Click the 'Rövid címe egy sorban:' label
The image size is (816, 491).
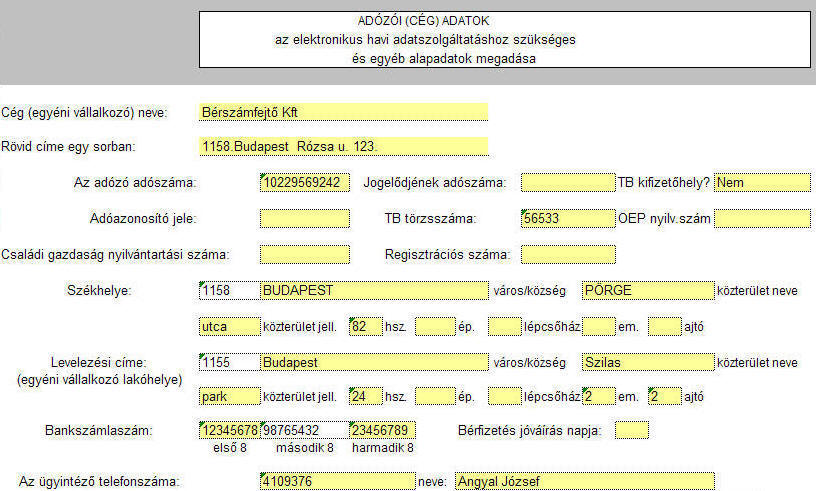(x=68, y=147)
